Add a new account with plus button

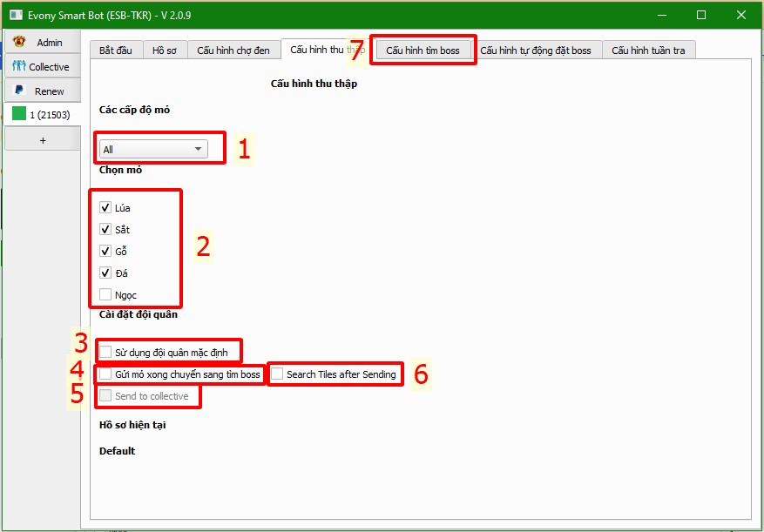coord(42,139)
